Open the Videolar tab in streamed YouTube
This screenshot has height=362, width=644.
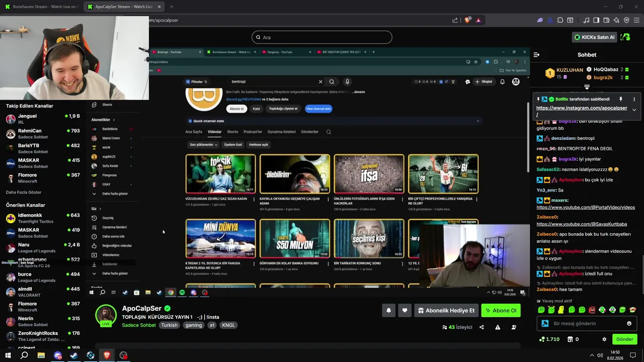[214, 132]
